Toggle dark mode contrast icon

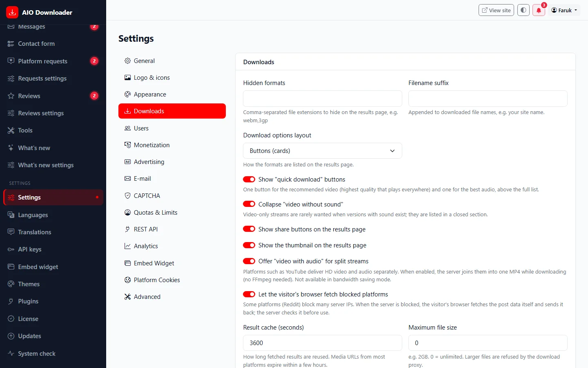(x=523, y=10)
